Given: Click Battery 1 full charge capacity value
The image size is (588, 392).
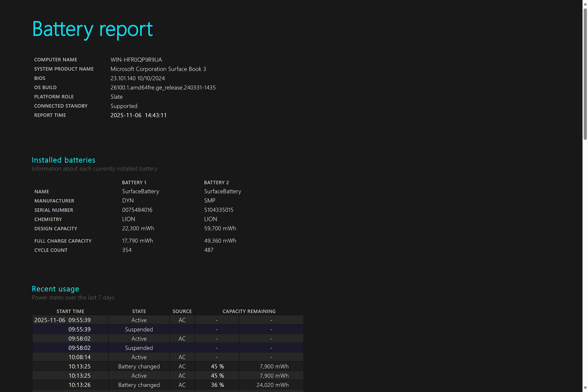Looking at the screenshot, I should tap(137, 241).
